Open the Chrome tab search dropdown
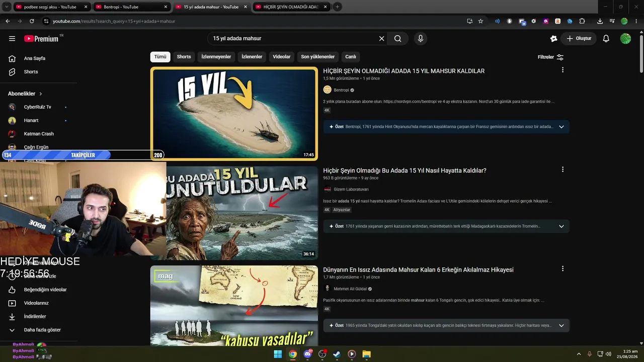The image size is (644, 362). [7, 7]
